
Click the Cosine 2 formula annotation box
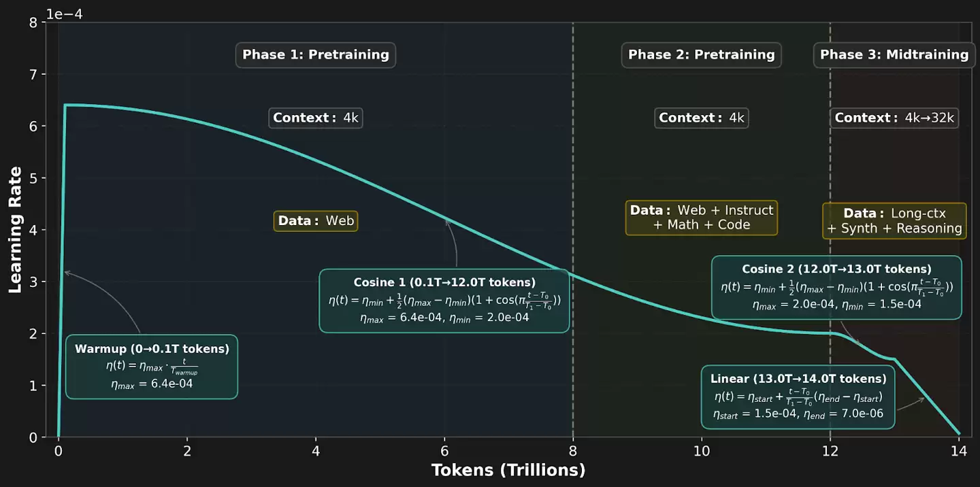836,287
